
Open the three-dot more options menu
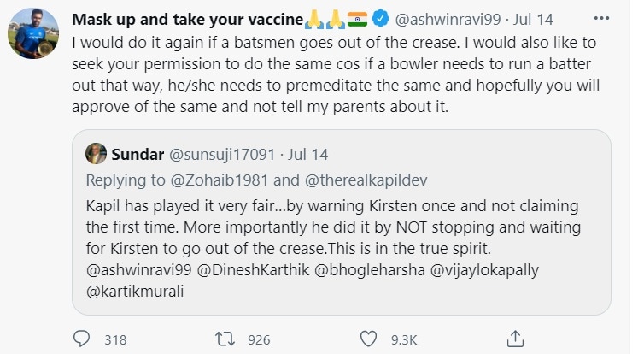click(601, 18)
